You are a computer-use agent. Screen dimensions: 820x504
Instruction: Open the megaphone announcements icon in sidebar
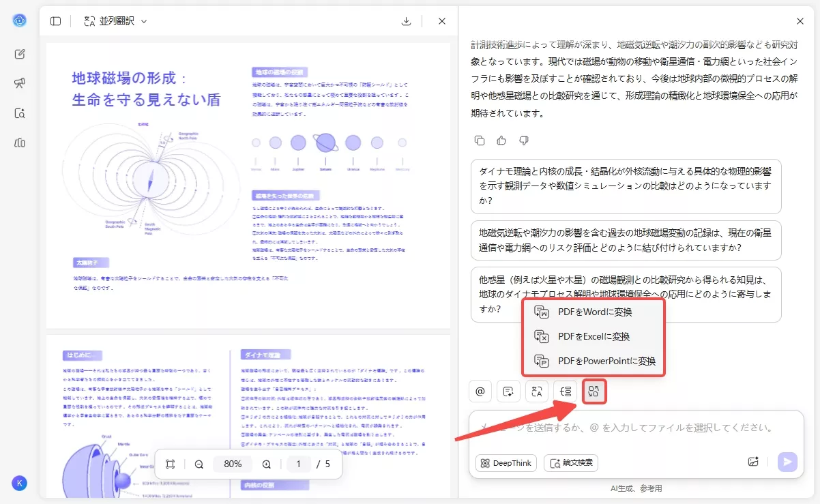[19, 83]
